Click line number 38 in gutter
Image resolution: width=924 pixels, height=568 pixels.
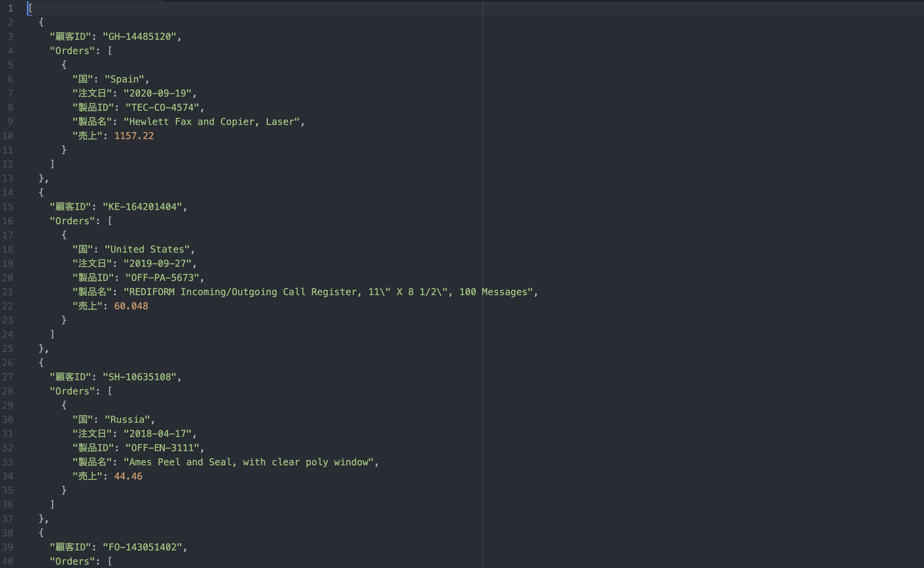(x=7, y=533)
